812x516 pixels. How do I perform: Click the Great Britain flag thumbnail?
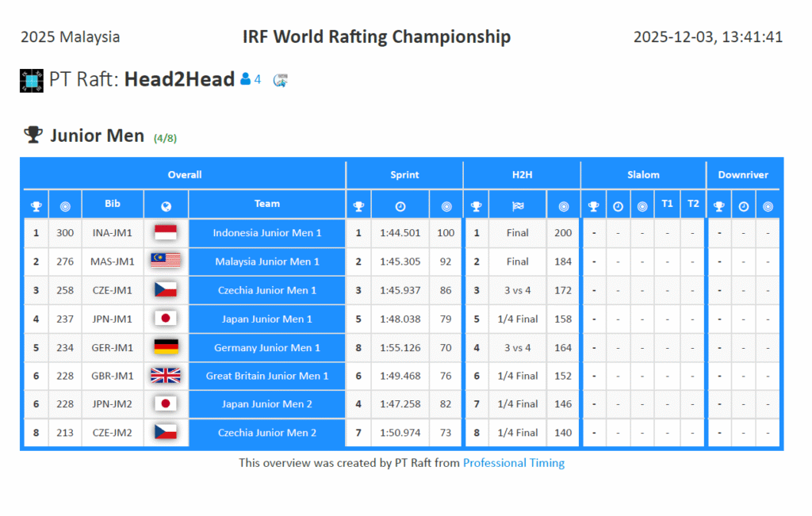click(166, 376)
